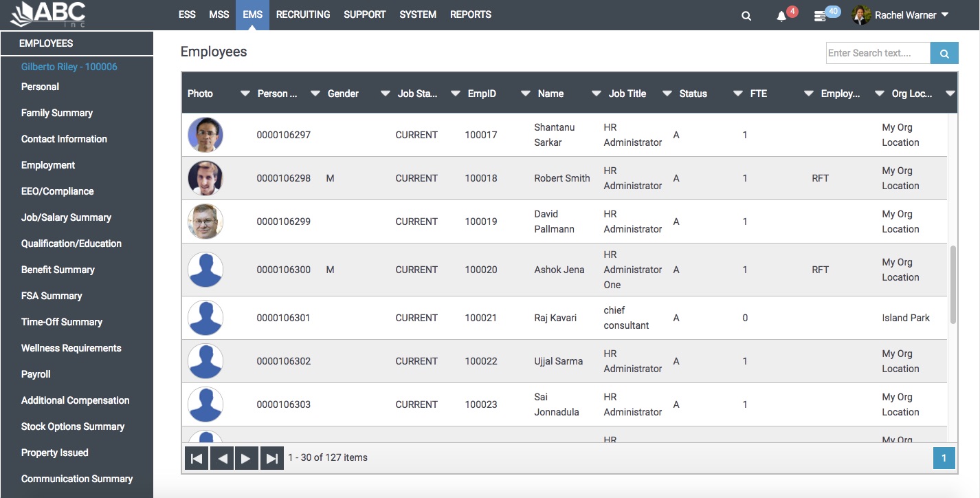Screen dimensions: 980x498
Task: Open Personal section in sidebar
Action: click(x=41, y=87)
